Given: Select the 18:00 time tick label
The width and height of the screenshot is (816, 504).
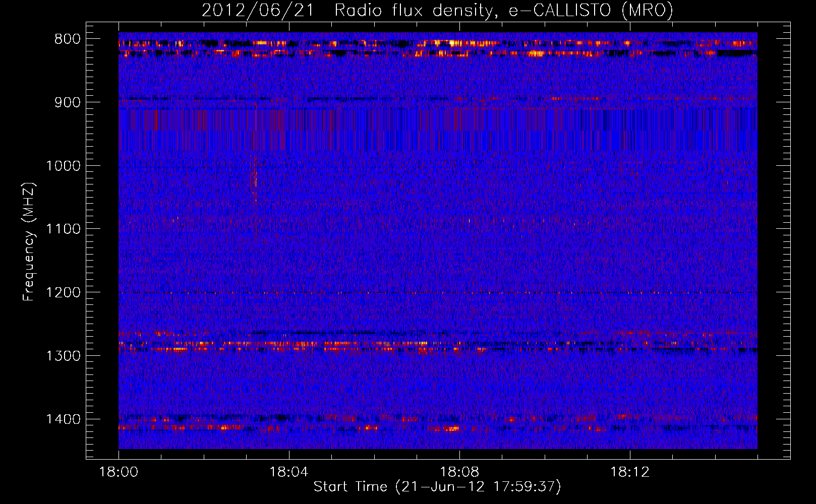Looking at the screenshot, I should [119, 472].
